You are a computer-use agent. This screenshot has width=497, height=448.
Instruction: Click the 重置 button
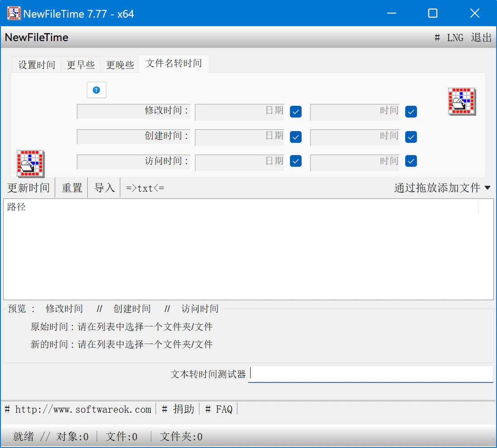pyautogui.click(x=71, y=188)
